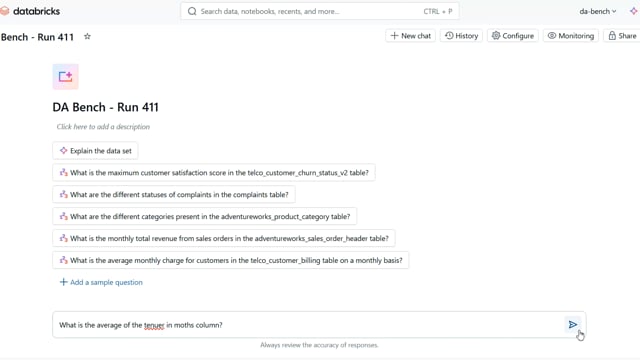
Task: Open Configure settings
Action: 513,36
